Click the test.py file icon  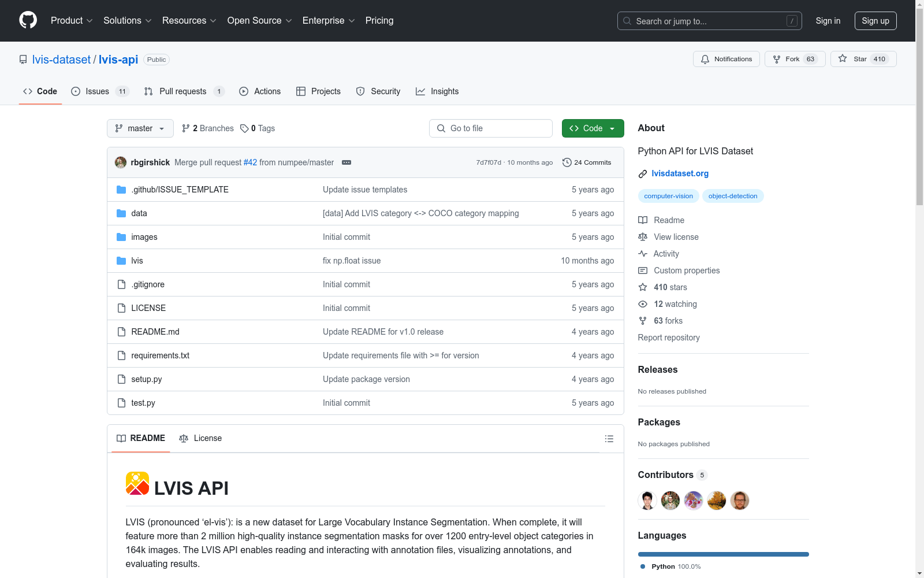pos(121,403)
